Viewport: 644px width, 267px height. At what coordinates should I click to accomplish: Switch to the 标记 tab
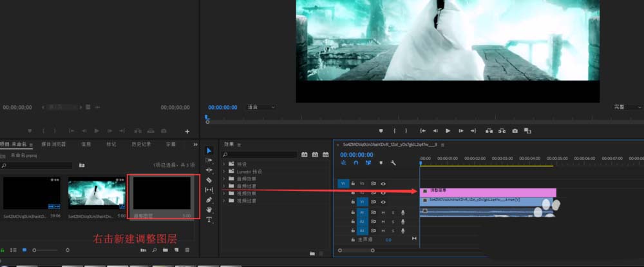111,144
